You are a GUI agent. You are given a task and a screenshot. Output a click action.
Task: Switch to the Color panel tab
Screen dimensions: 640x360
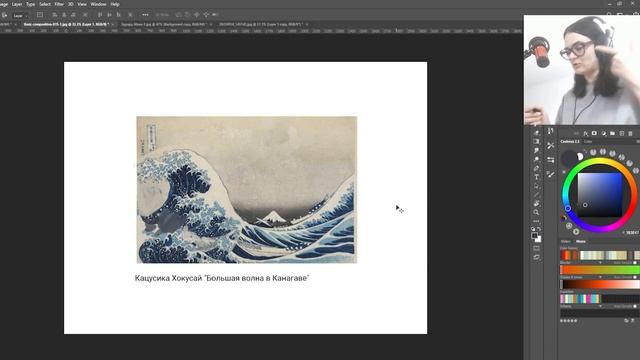[588, 142]
